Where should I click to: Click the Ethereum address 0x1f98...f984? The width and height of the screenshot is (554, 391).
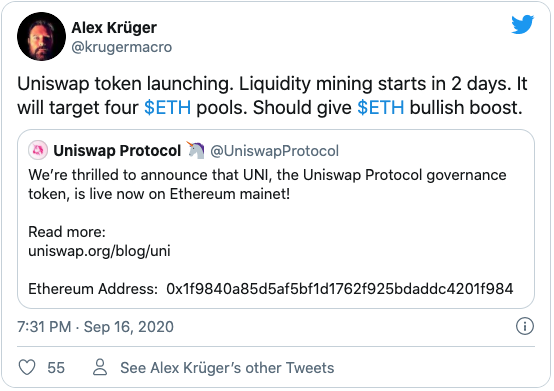(x=340, y=289)
